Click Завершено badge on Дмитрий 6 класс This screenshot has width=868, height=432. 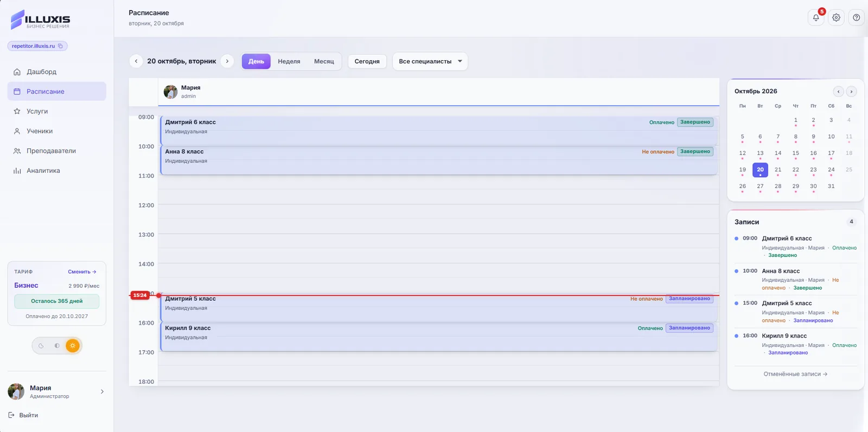(x=695, y=122)
